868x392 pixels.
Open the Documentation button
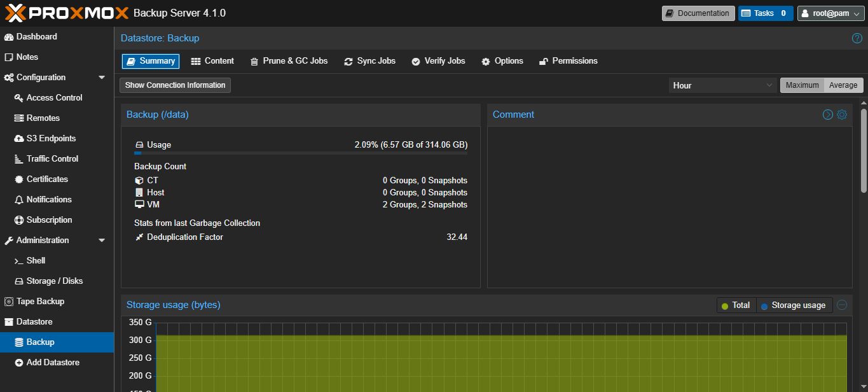coord(698,13)
